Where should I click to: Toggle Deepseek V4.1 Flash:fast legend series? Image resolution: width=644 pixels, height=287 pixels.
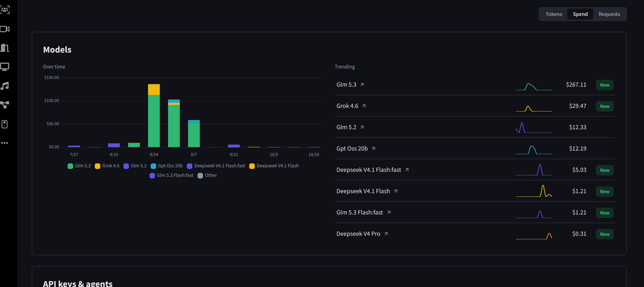click(216, 166)
